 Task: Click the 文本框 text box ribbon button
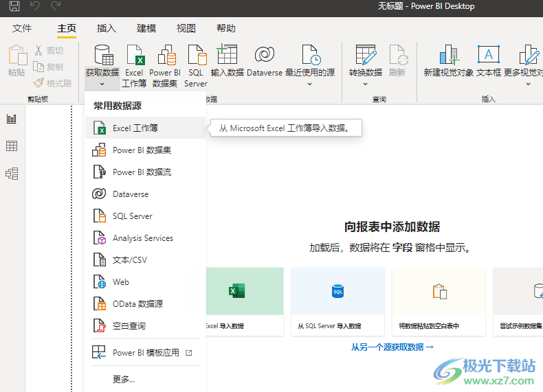click(x=489, y=60)
